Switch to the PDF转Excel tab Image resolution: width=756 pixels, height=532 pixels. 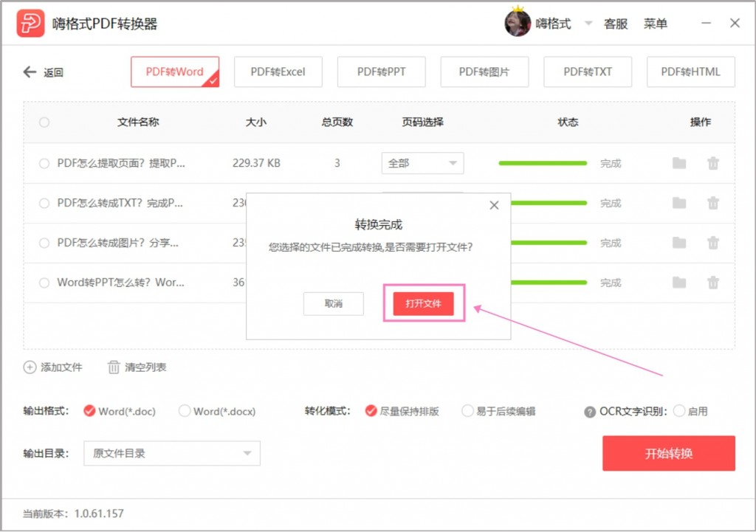278,72
